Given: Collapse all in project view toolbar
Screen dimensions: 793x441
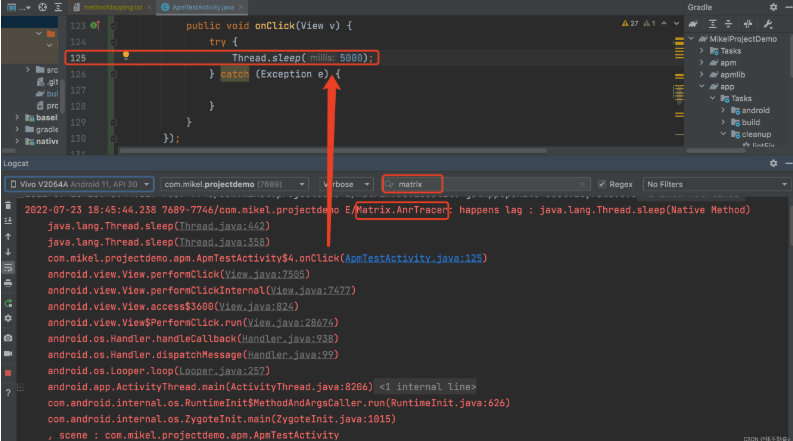Looking at the screenshot, I should point(58,7).
